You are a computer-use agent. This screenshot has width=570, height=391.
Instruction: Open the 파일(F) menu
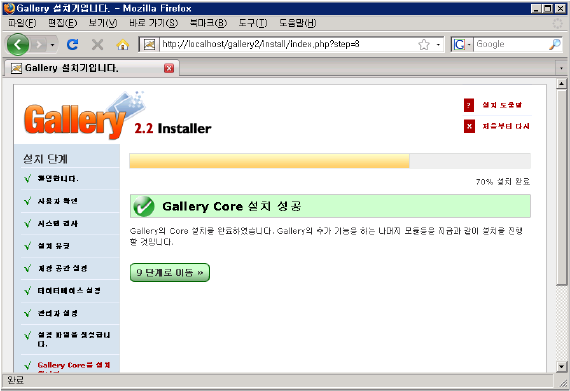(x=22, y=23)
